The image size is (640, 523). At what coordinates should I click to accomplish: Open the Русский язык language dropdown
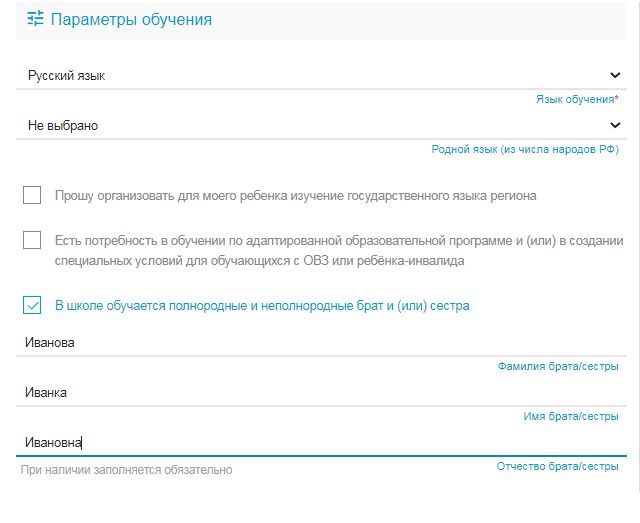coord(321,76)
